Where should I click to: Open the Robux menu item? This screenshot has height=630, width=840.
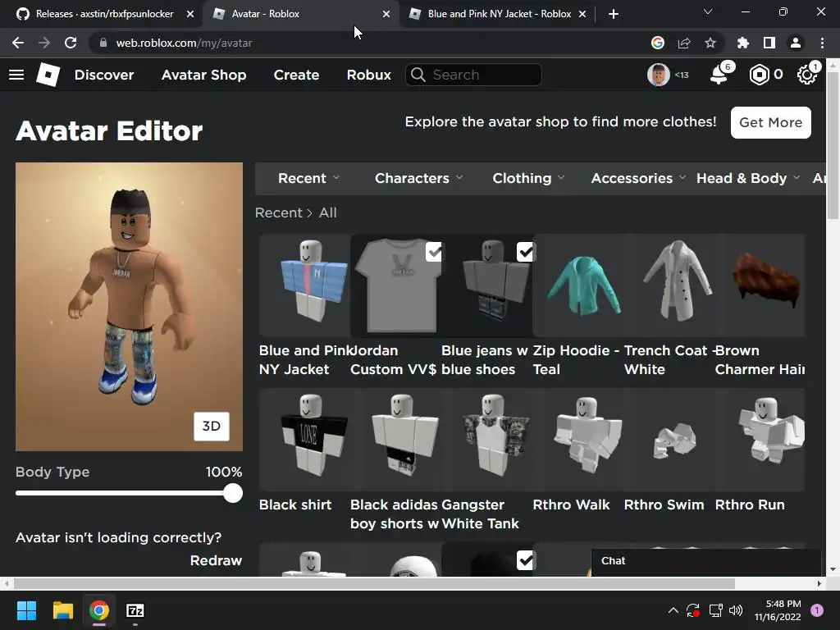[x=368, y=75]
